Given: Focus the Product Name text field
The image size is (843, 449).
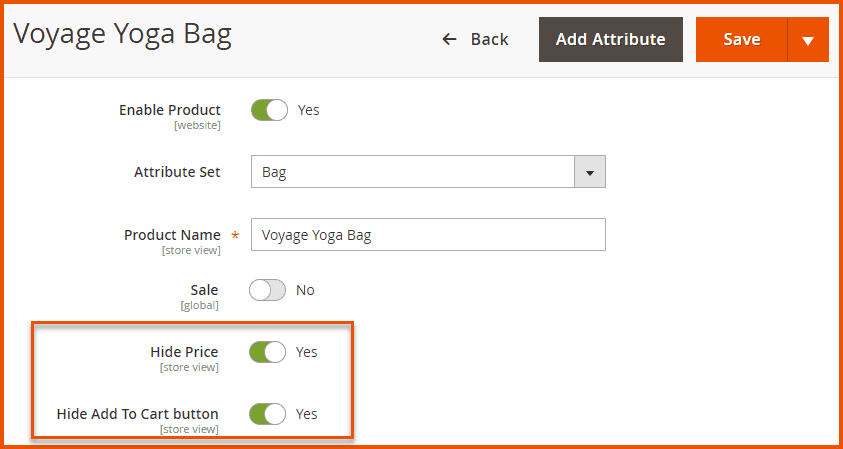Looking at the screenshot, I should point(428,235).
